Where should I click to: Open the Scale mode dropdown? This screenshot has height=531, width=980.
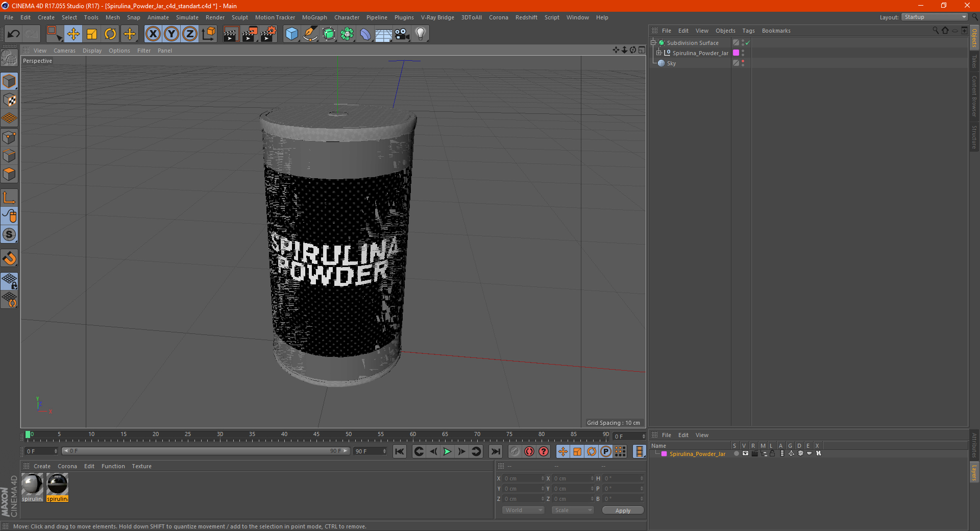click(x=573, y=510)
